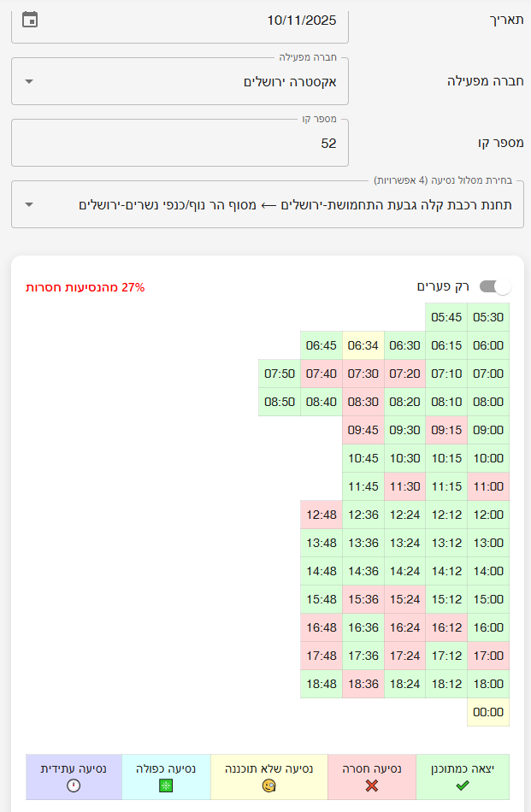Click the future ride clock icon
This screenshot has width=531, height=812.
(74, 786)
